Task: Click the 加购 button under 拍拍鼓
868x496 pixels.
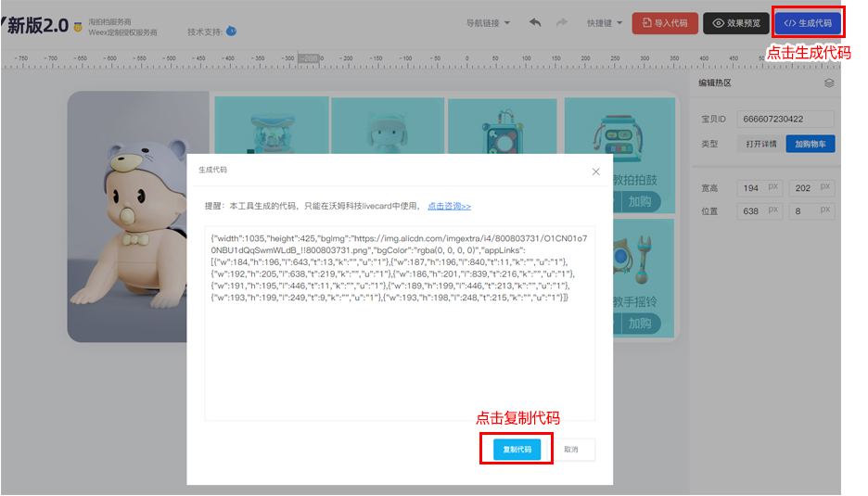Action: 639,201
